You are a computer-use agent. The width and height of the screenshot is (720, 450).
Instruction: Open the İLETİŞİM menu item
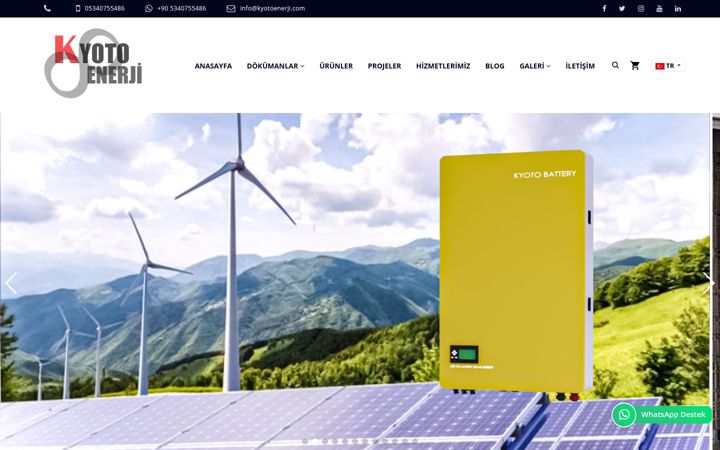580,66
